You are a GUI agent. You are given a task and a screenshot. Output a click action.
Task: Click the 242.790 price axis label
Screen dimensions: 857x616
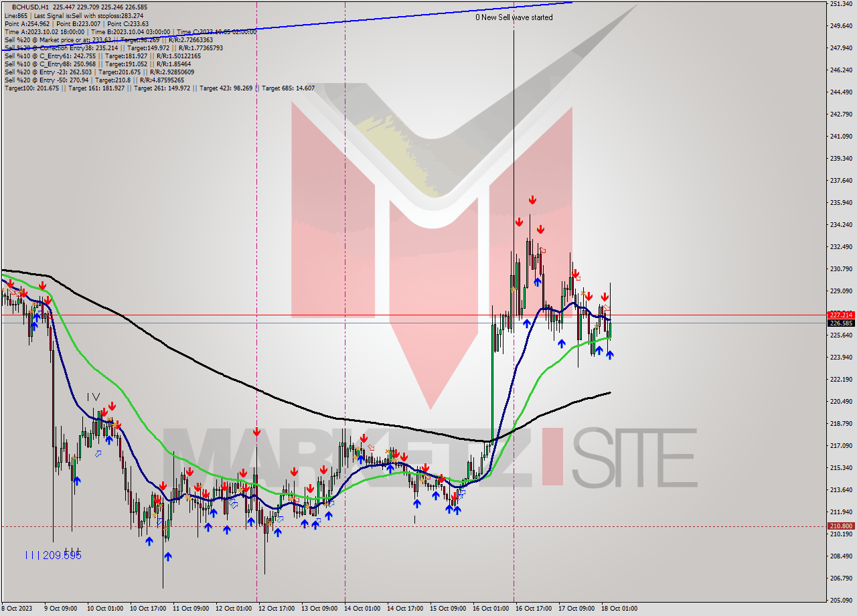(x=840, y=114)
